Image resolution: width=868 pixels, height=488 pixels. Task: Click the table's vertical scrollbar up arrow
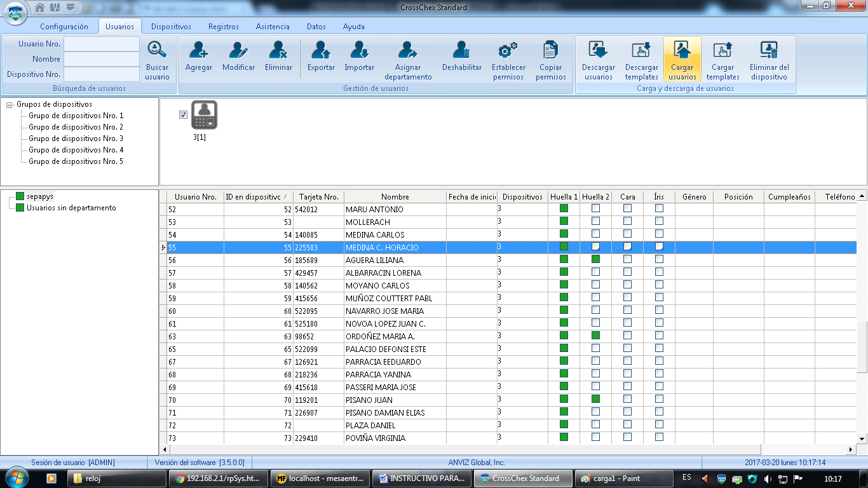862,196
